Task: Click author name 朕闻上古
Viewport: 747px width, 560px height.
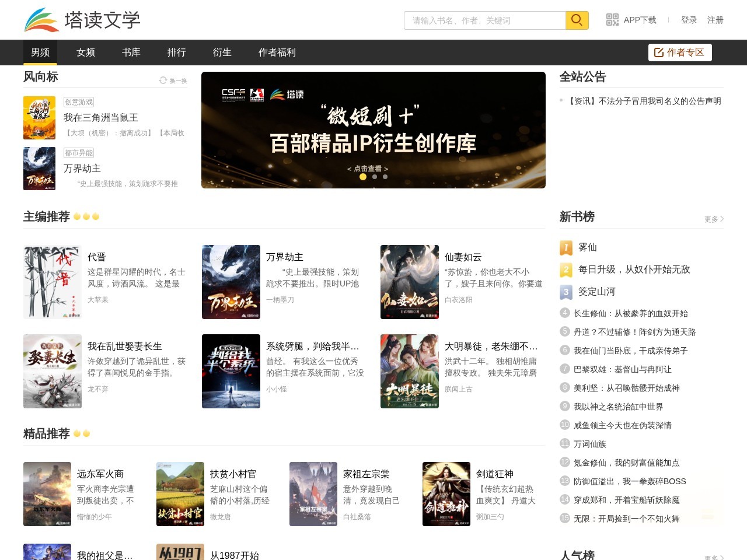Action: [x=459, y=389]
